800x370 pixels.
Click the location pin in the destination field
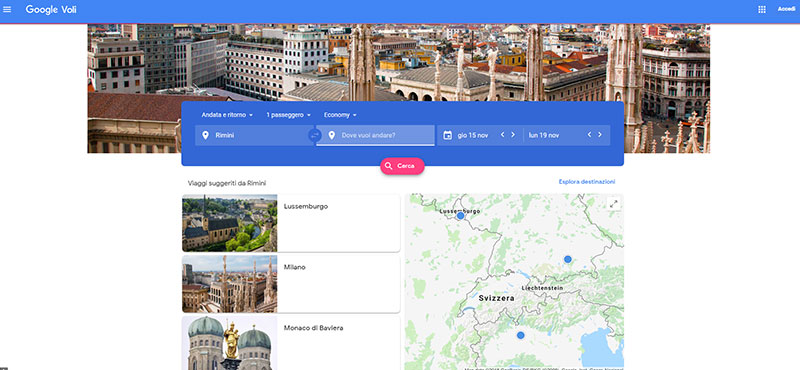(x=332, y=135)
